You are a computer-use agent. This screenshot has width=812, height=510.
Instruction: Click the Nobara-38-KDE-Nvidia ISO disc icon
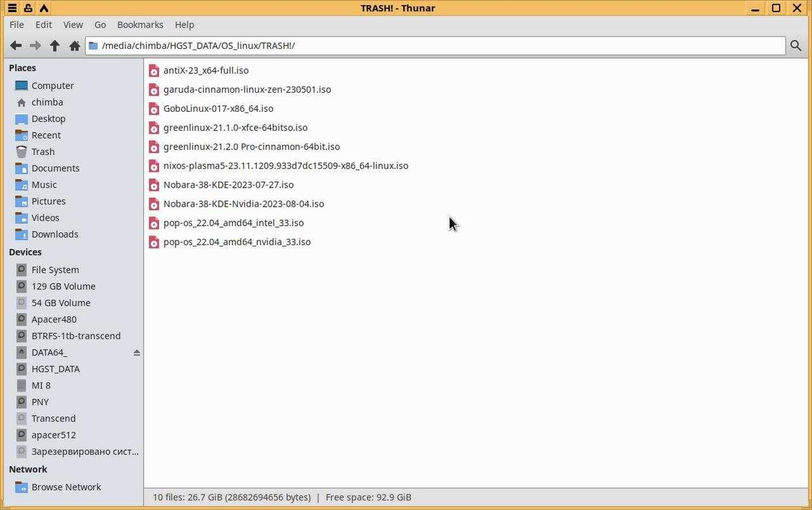coord(154,204)
